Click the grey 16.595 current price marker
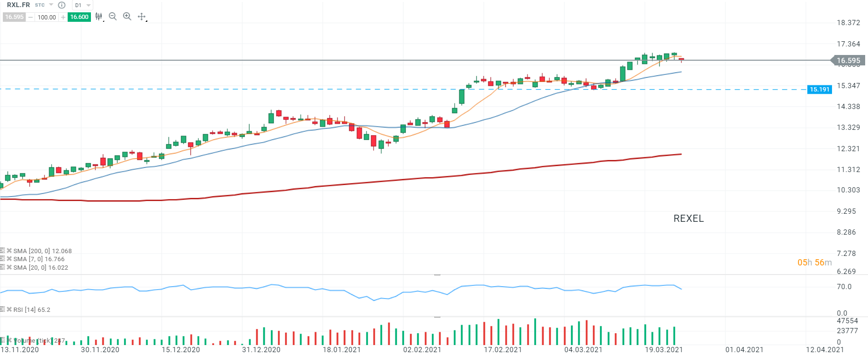 click(x=848, y=61)
